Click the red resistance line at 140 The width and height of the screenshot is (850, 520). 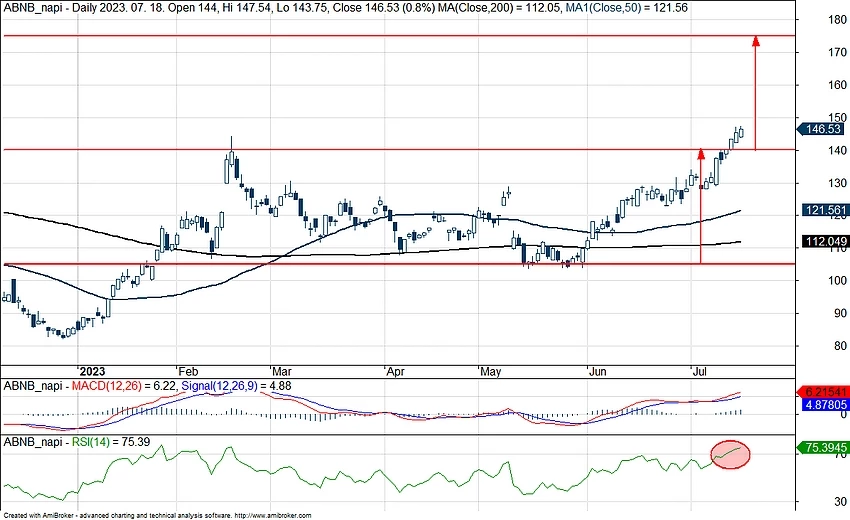[400, 150]
